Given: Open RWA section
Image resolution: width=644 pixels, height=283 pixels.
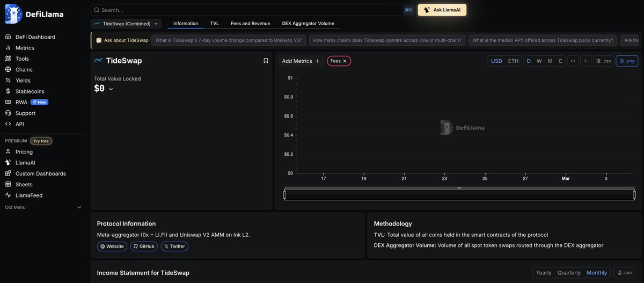Looking at the screenshot, I should [16, 102].
